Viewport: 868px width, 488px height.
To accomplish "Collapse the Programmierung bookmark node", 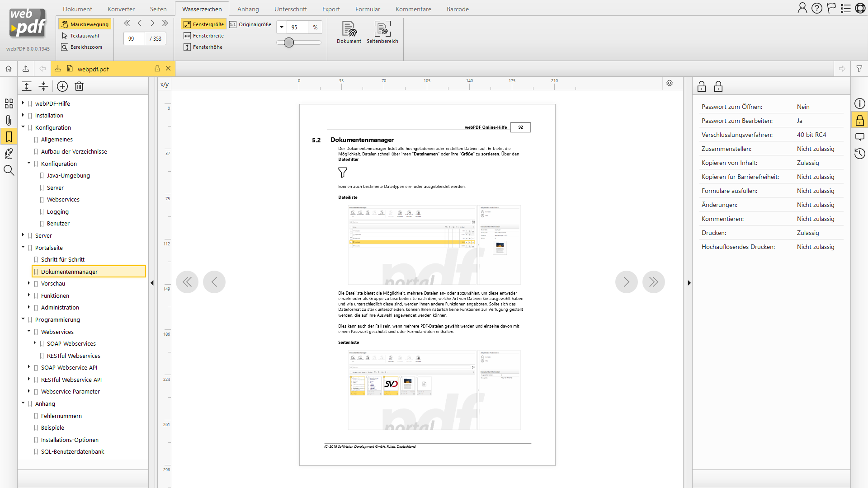I will (x=23, y=319).
